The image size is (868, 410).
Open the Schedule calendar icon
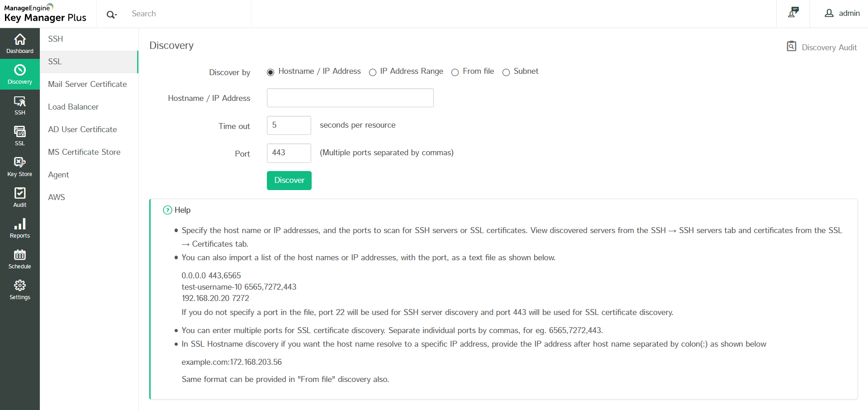pos(20,259)
